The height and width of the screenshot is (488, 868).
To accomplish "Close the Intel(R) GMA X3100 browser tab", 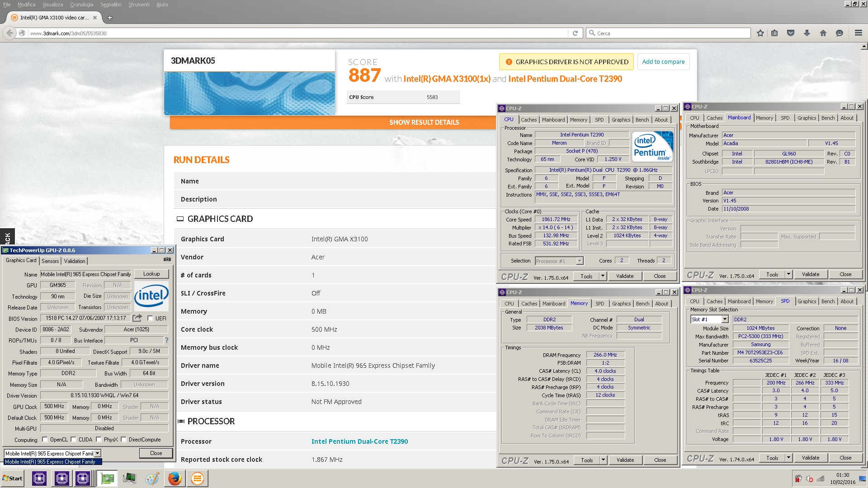I will (x=95, y=18).
